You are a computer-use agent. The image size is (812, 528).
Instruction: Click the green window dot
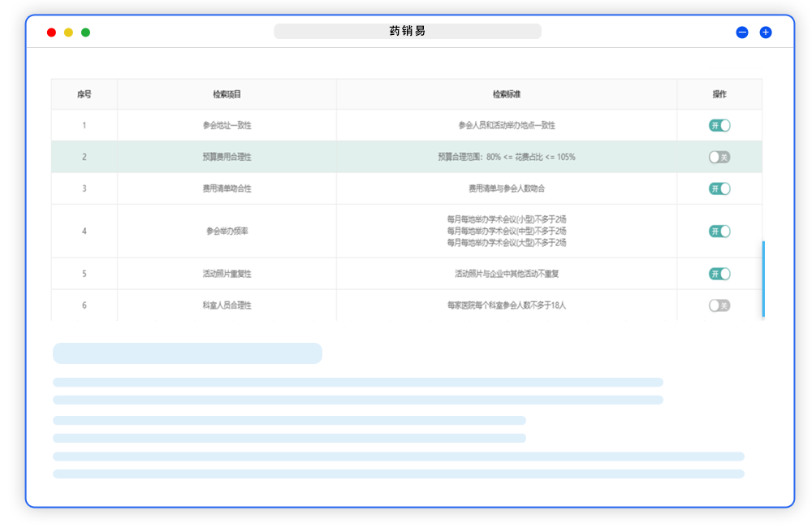coord(85,32)
